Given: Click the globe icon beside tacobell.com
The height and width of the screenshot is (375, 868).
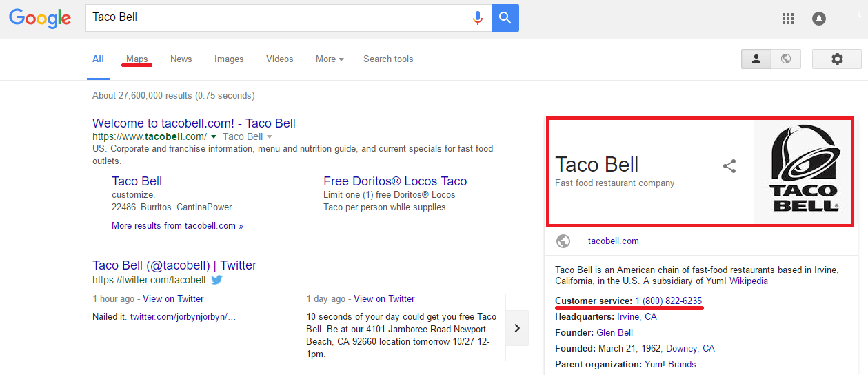Looking at the screenshot, I should [563, 241].
